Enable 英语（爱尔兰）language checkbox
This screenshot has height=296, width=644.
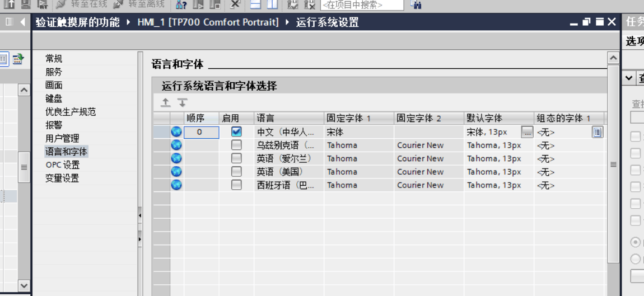click(x=236, y=158)
